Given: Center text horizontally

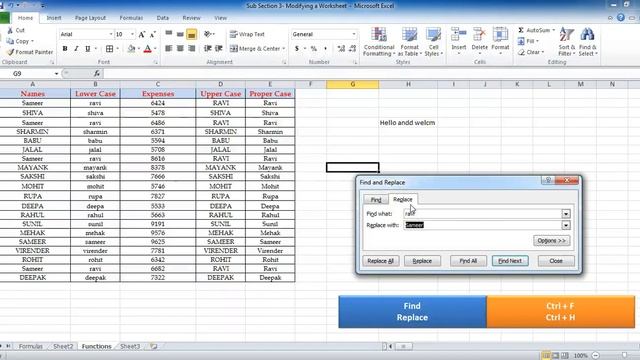Looking at the screenshot, I should coord(180,49).
